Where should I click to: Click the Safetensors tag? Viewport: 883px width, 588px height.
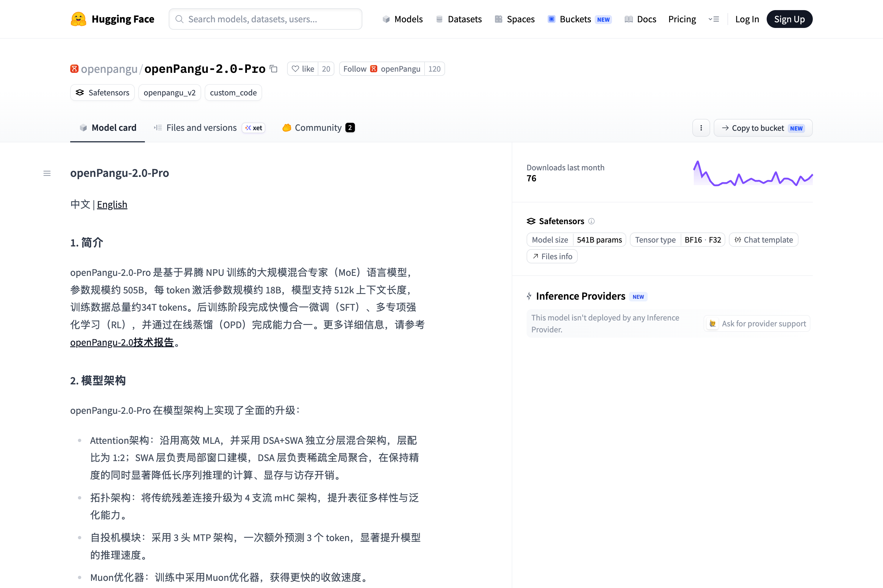click(x=102, y=93)
